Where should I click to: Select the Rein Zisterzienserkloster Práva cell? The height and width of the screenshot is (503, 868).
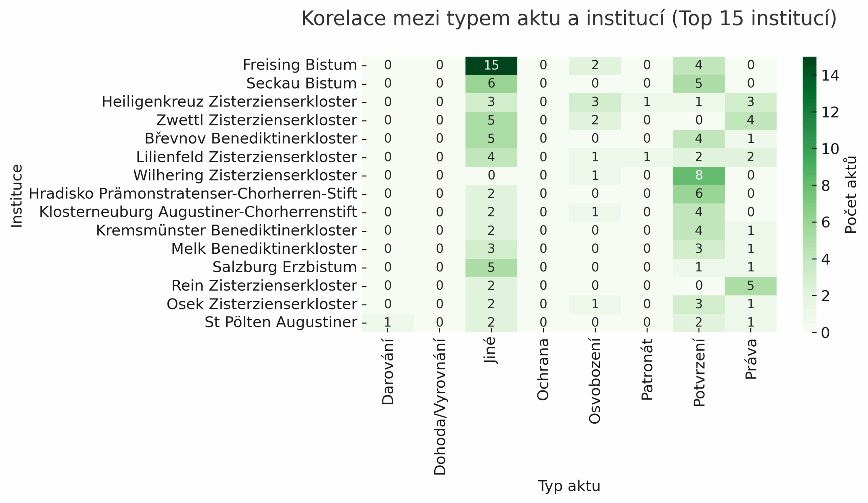(751, 286)
